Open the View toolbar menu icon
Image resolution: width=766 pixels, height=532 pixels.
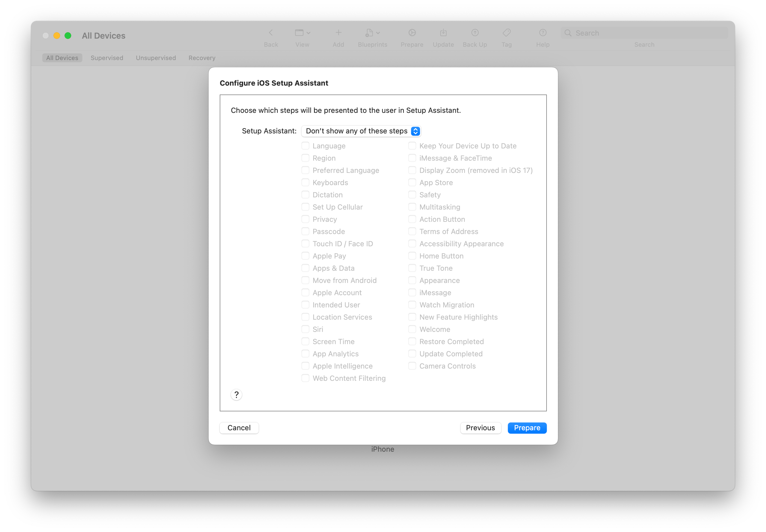[x=299, y=33]
